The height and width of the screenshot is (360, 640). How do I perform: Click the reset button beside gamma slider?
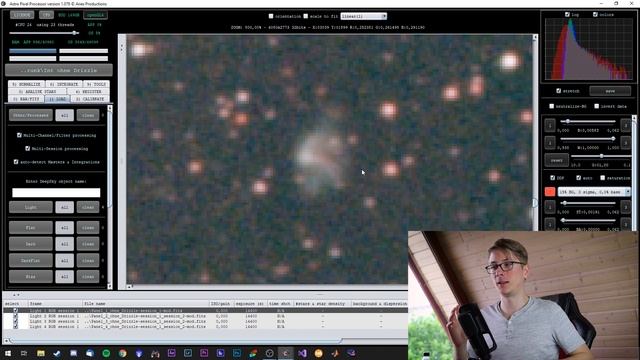pyautogui.click(x=557, y=160)
